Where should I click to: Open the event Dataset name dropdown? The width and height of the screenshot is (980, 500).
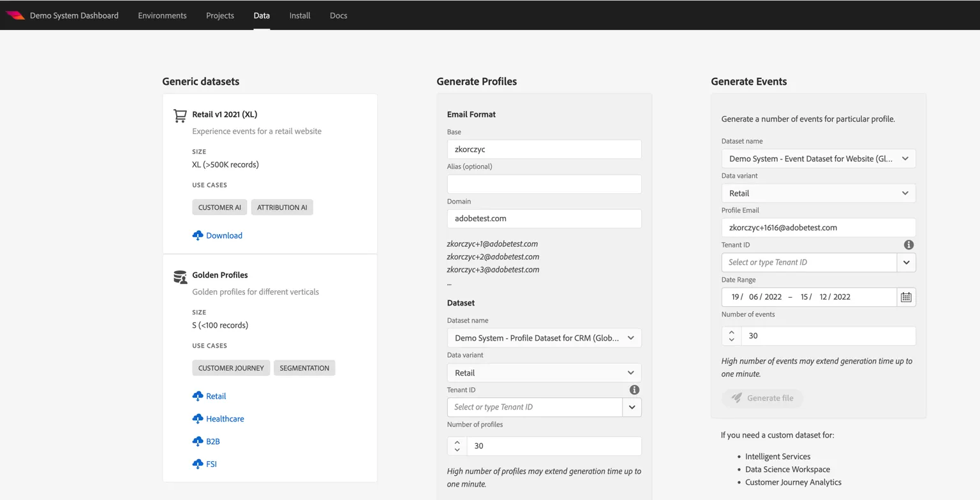click(819, 159)
